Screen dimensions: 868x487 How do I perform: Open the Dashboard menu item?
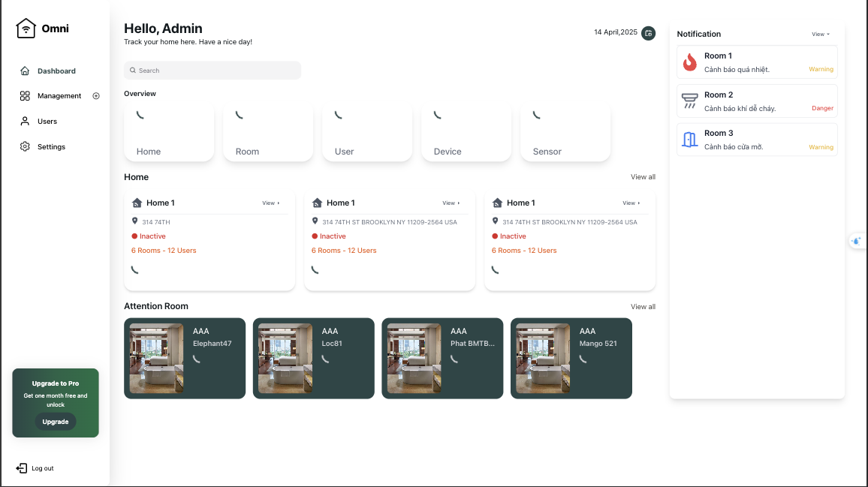[x=56, y=71]
